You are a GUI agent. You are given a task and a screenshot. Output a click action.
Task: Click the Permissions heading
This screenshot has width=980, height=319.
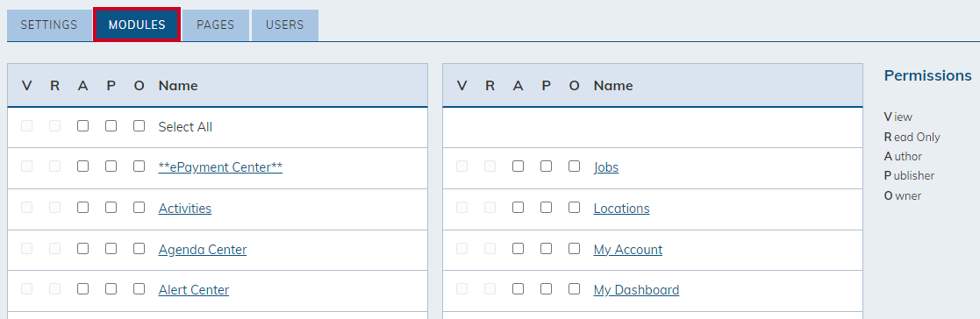(927, 75)
